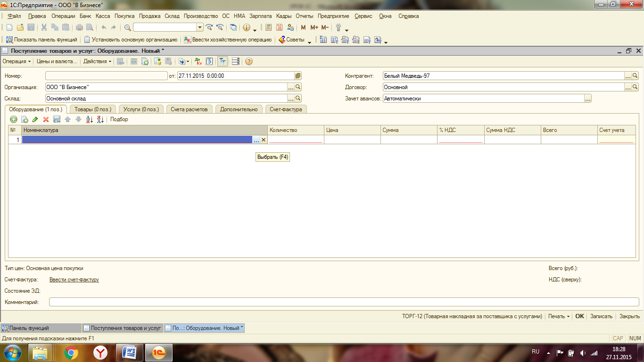Image resolution: width=644 pixels, height=362 pixels.
Task: Click the Print printer icon
Action: (80, 27)
